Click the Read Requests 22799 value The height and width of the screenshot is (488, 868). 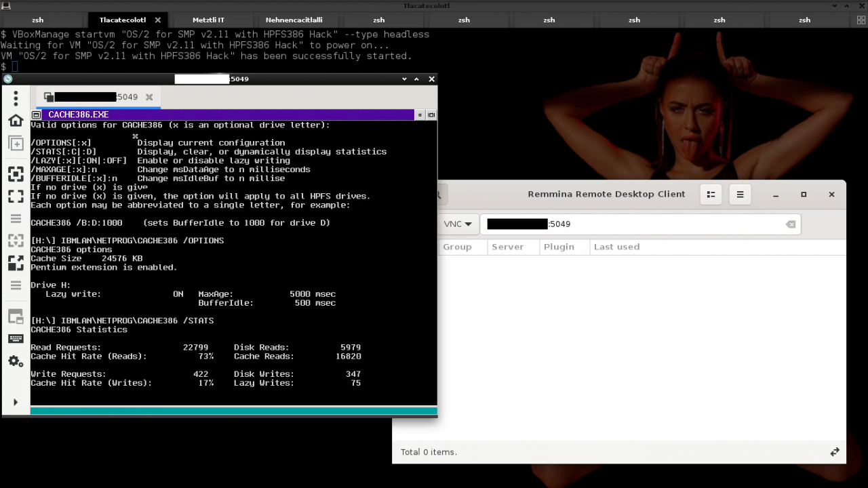point(195,347)
